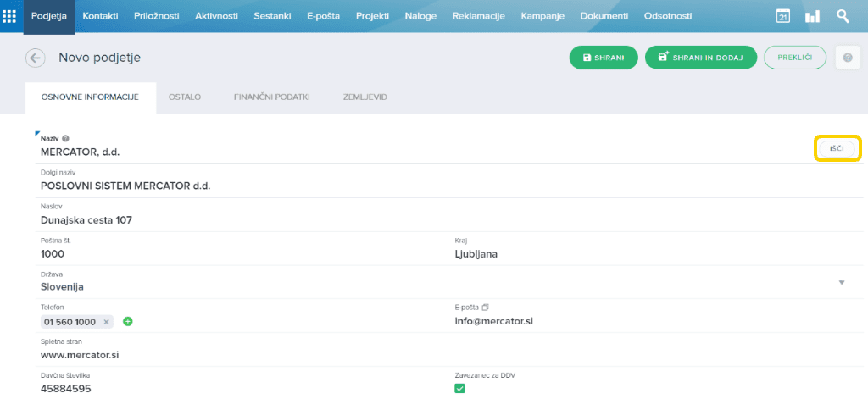Switch to the Ostalo tab

pos(185,97)
